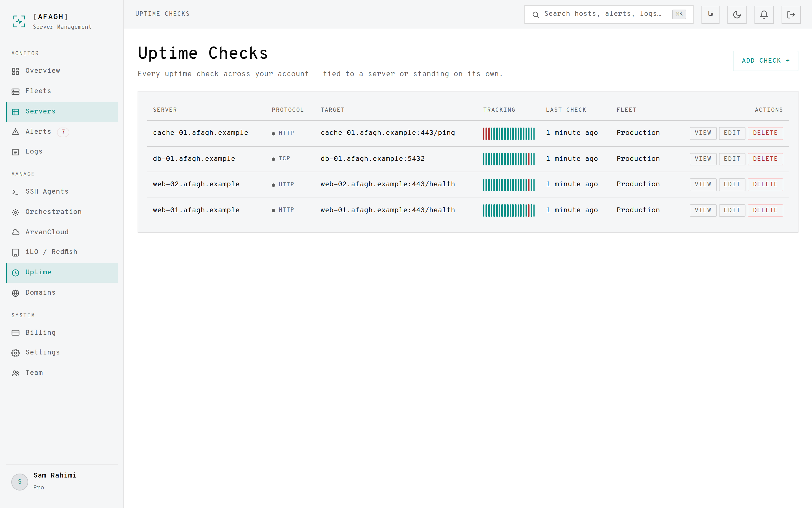Open the Logs section
Image resolution: width=812 pixels, height=508 pixels.
62,152
